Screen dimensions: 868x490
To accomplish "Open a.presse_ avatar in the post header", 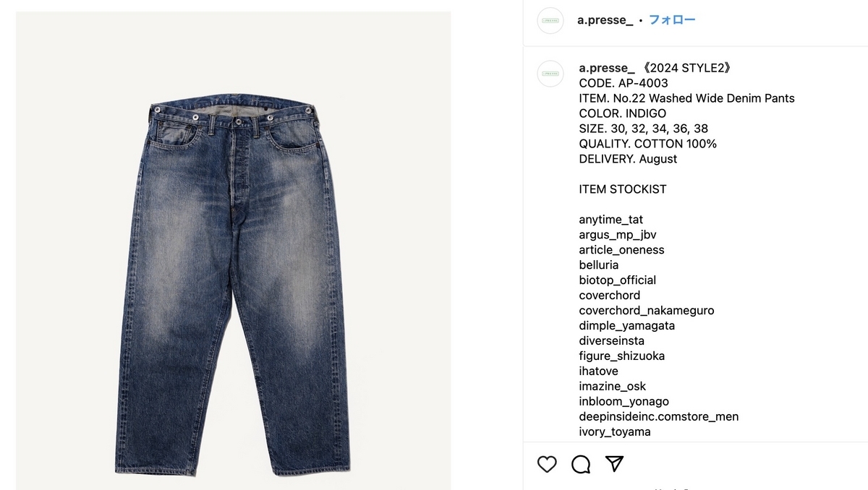I will [550, 20].
